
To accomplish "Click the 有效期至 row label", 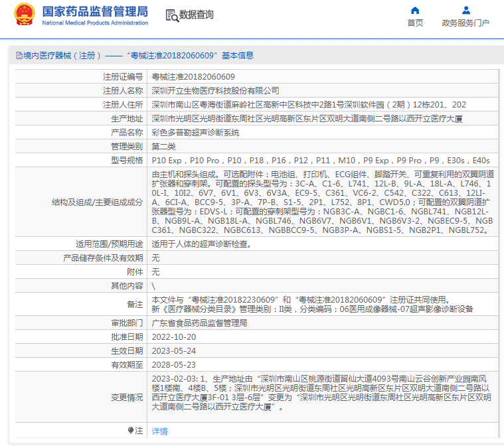I will [x=127, y=365].
